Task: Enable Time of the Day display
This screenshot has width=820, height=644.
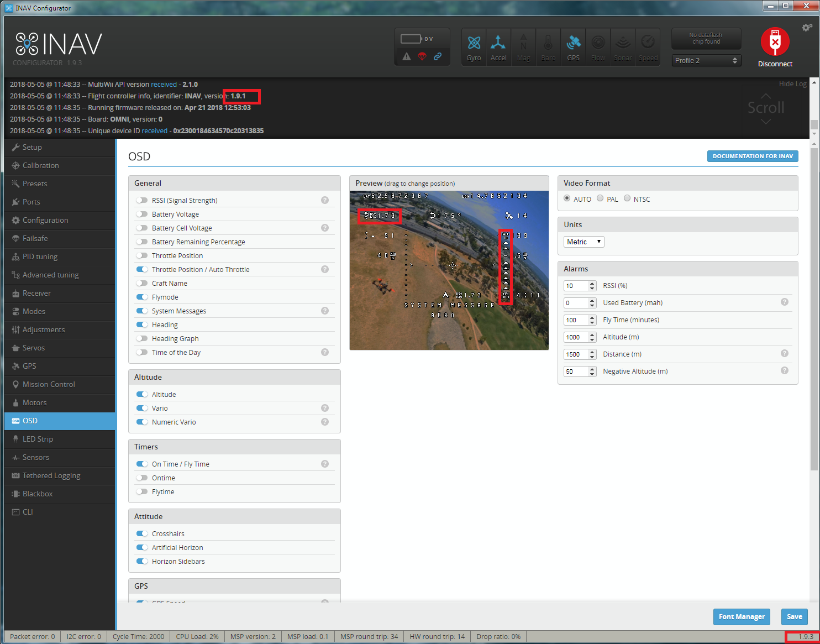Action: [142, 352]
